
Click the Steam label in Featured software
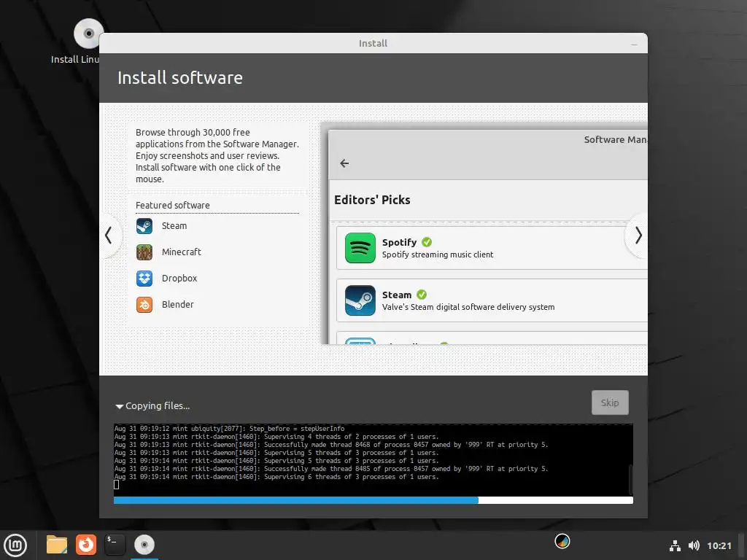point(174,226)
